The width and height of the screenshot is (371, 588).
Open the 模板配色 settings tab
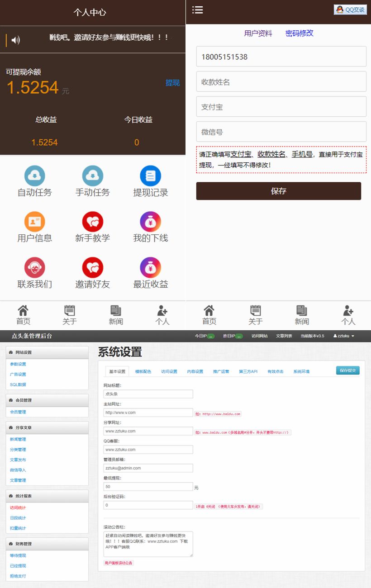coord(143,370)
